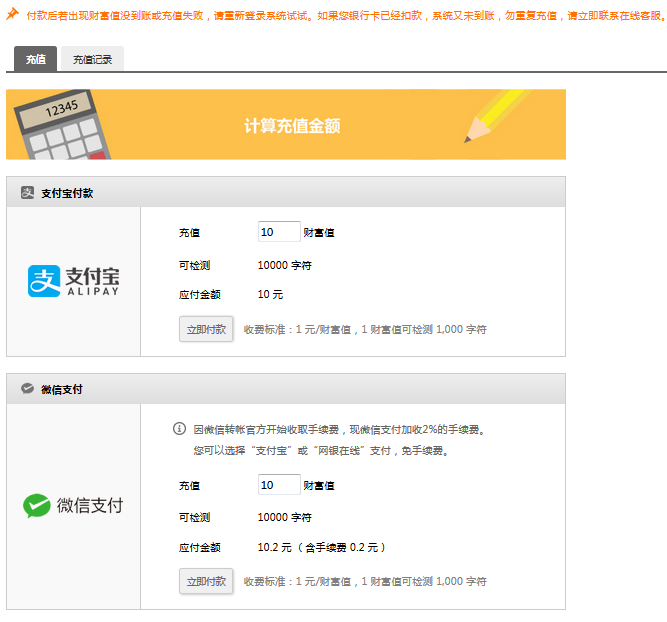Click the 微信支付 section heading

[62, 389]
